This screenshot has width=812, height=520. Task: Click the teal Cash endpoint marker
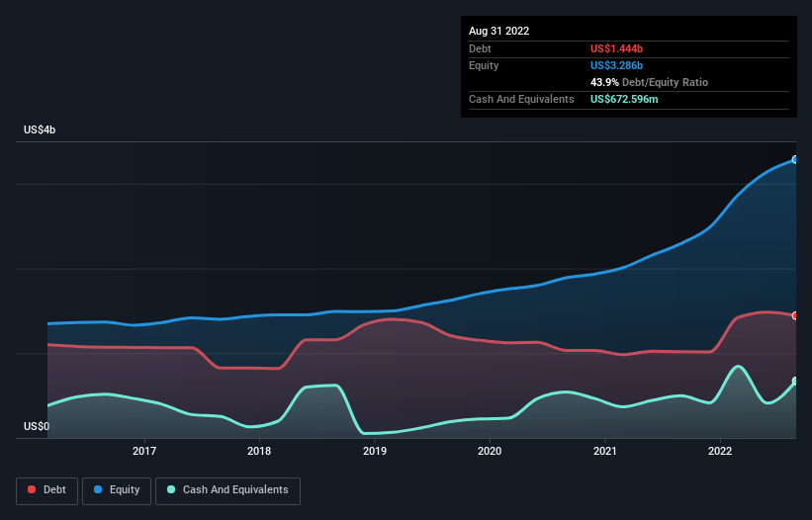795,382
